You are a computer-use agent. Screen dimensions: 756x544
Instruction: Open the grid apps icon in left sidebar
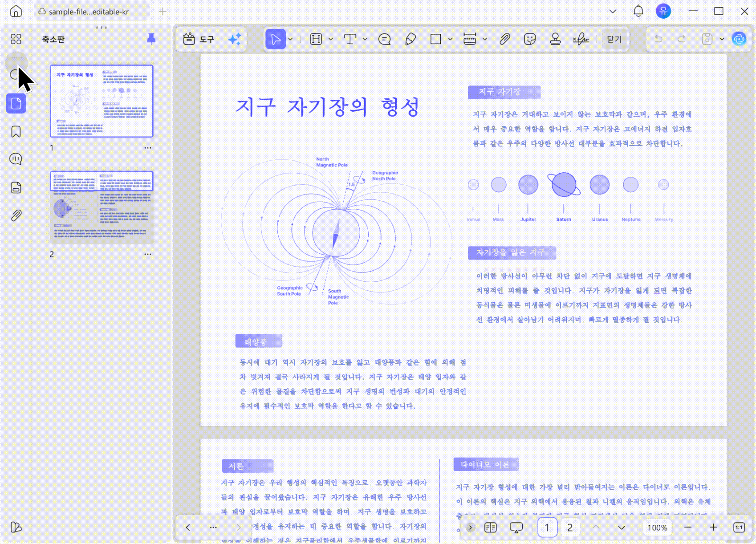pos(16,39)
